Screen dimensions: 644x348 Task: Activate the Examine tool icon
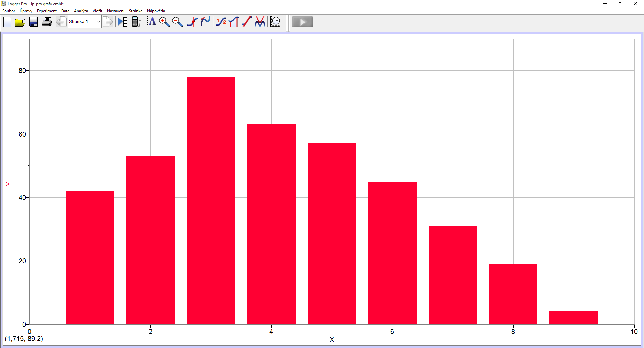click(193, 22)
